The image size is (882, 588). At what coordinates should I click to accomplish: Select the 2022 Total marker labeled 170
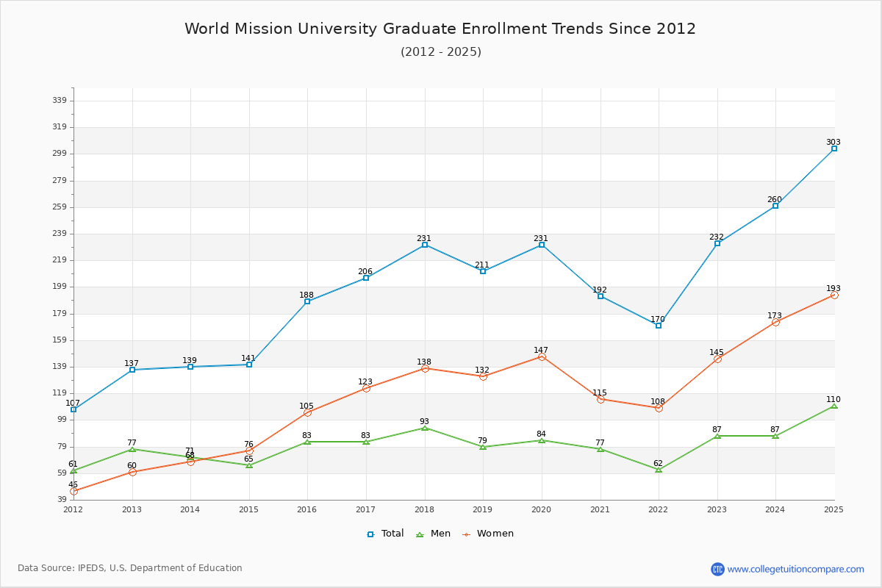pos(659,326)
